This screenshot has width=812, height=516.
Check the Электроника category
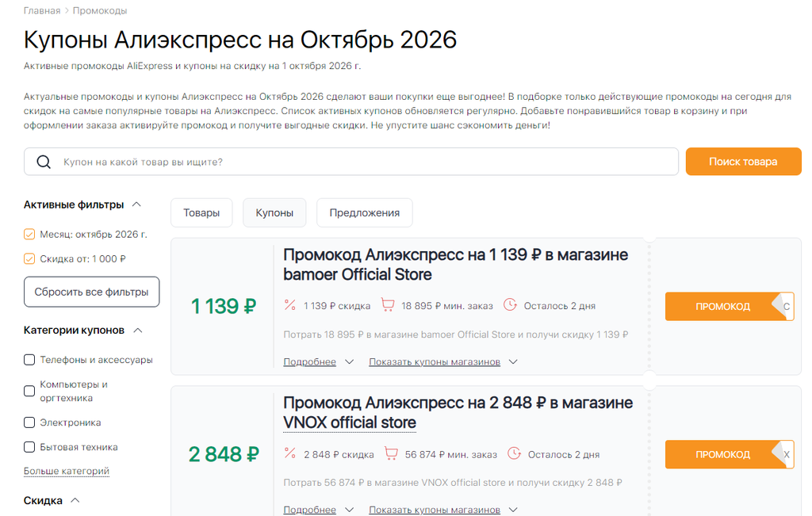[x=29, y=422]
